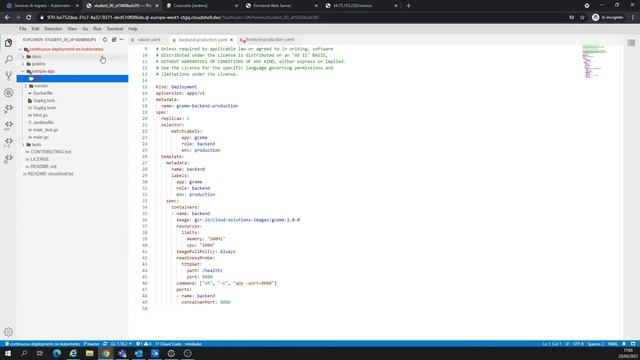Open the Search view in the activity bar
The width and height of the screenshot is (640, 360).
[x=9, y=59]
